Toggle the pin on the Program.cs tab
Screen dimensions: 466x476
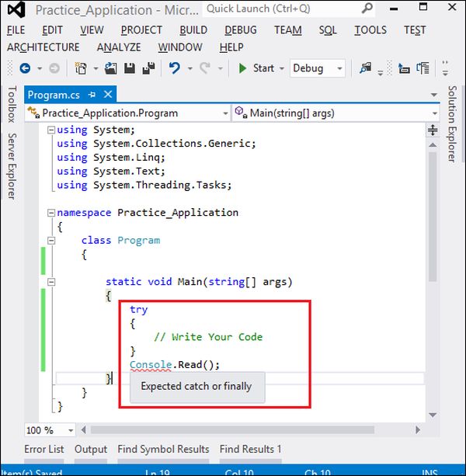(92, 95)
